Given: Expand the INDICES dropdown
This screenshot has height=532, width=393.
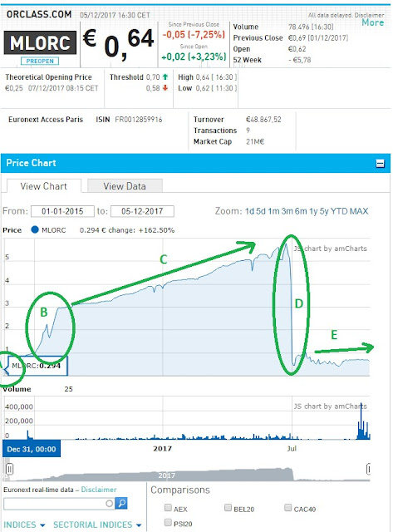Looking at the screenshot, I should 24,525.
